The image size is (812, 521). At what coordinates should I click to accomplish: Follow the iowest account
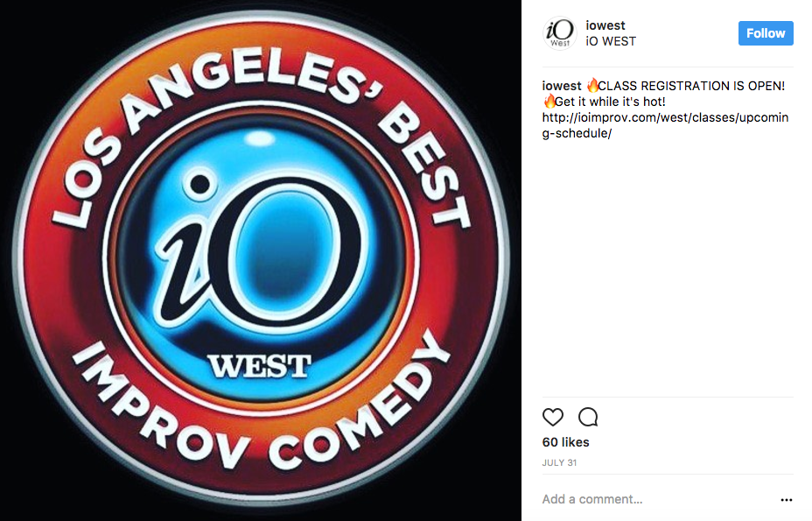tap(766, 33)
